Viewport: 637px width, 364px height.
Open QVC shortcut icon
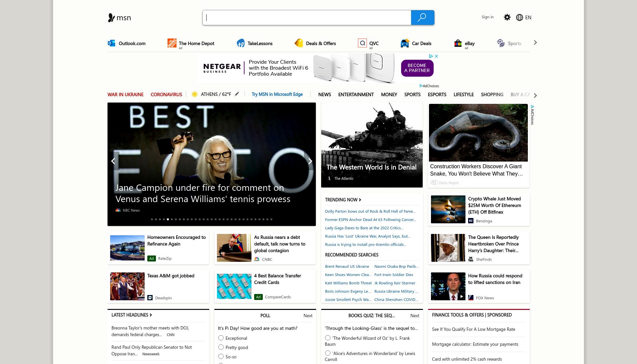pos(362,43)
